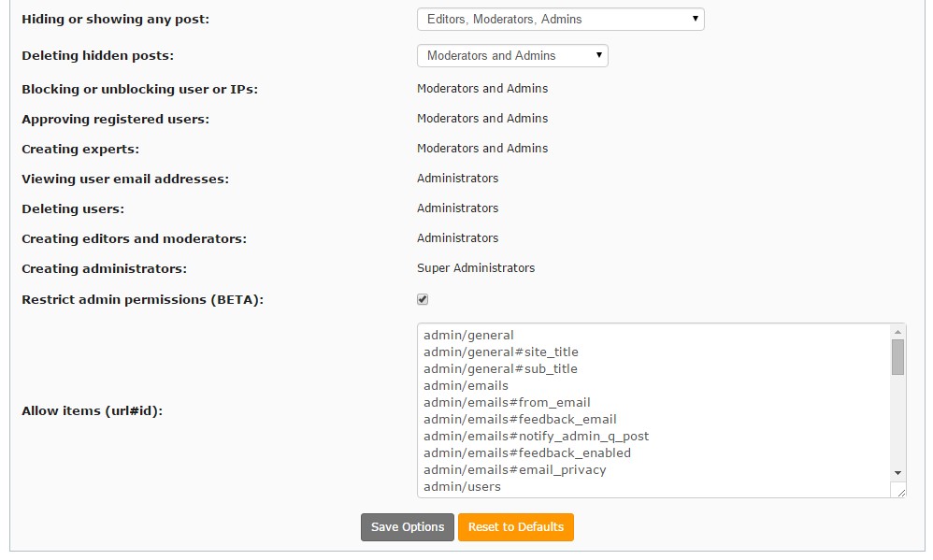
Task: Open the 'Hiding or showing any post' dropdown
Action: [560, 19]
